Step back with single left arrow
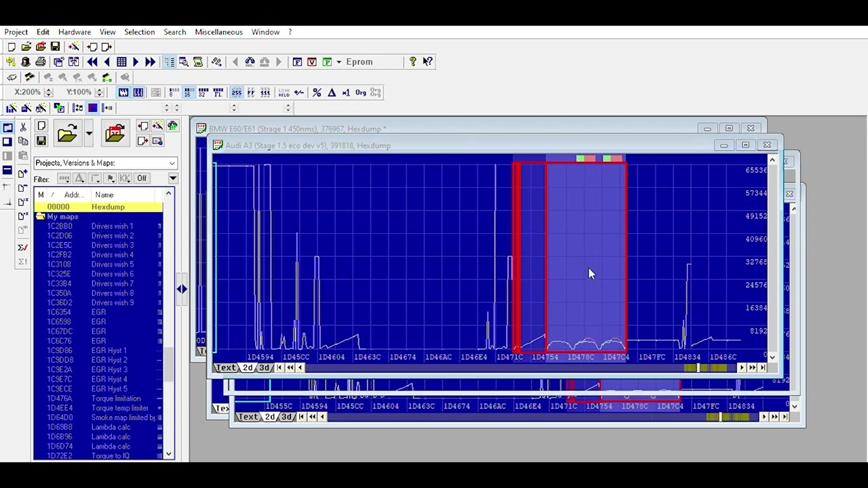 (106, 62)
